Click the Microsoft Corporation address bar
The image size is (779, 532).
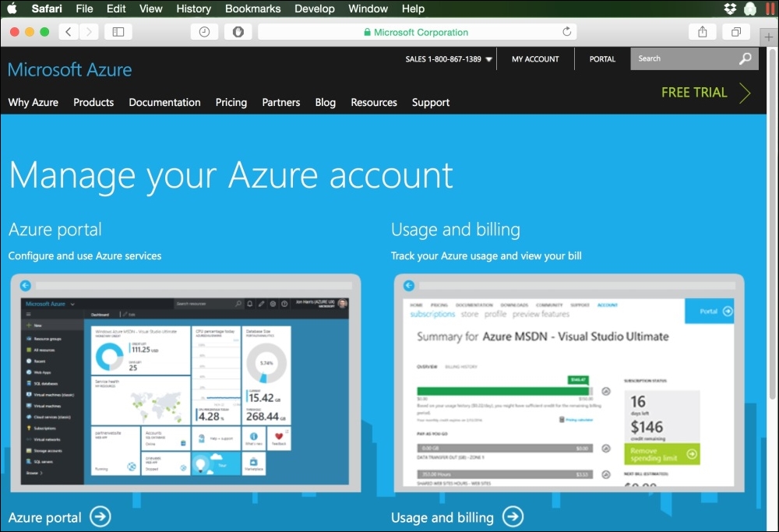coord(418,32)
